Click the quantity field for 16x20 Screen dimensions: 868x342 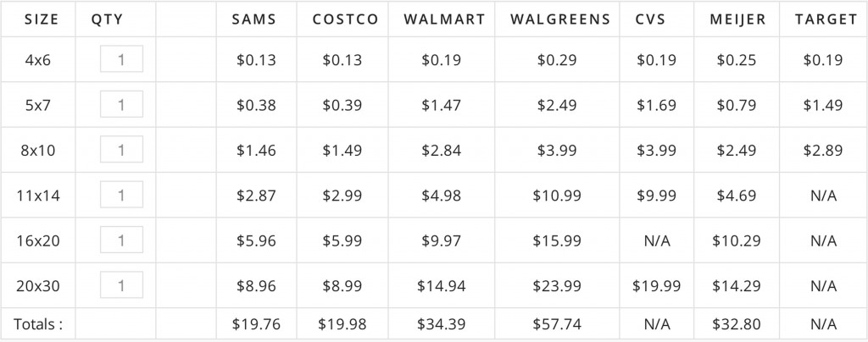click(121, 240)
